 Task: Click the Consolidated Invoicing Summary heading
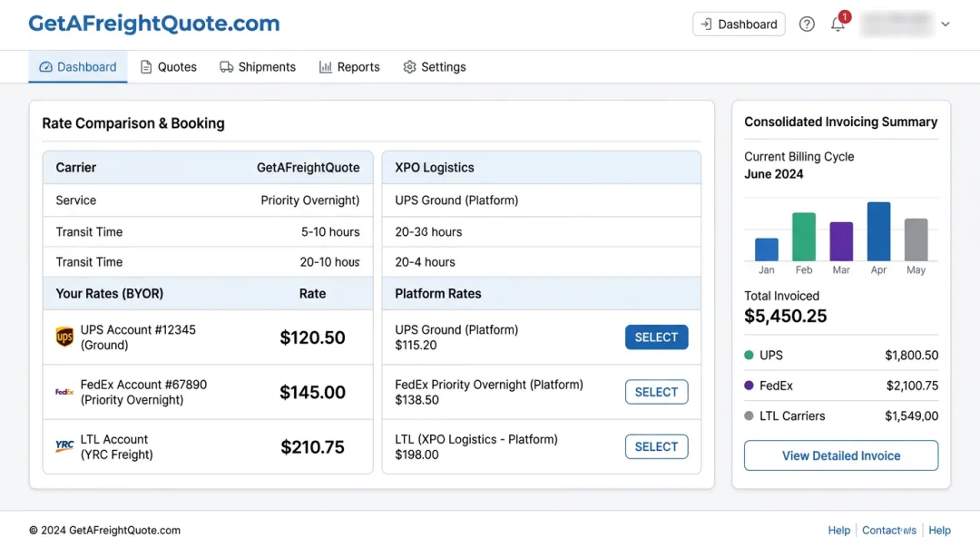click(x=840, y=122)
